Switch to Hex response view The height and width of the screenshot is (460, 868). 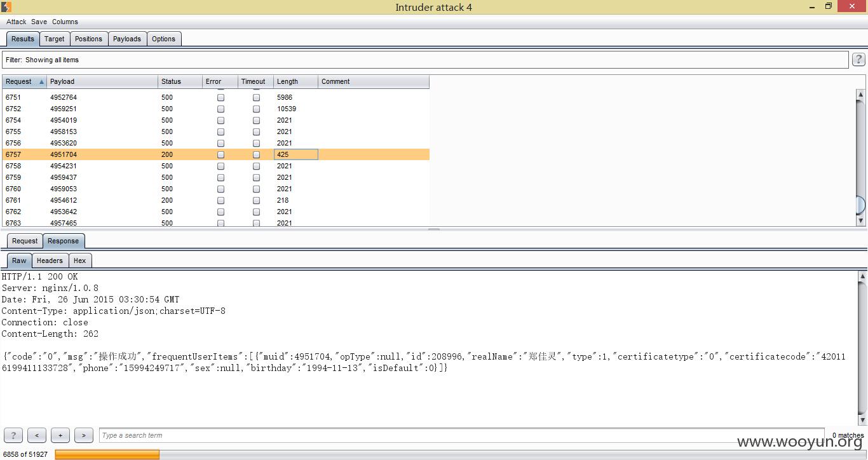tap(79, 260)
